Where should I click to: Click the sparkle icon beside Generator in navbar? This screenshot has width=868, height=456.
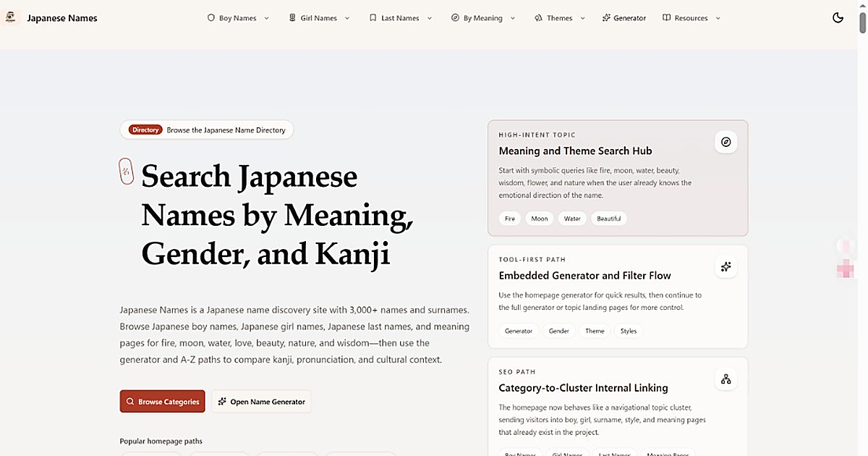pos(606,18)
